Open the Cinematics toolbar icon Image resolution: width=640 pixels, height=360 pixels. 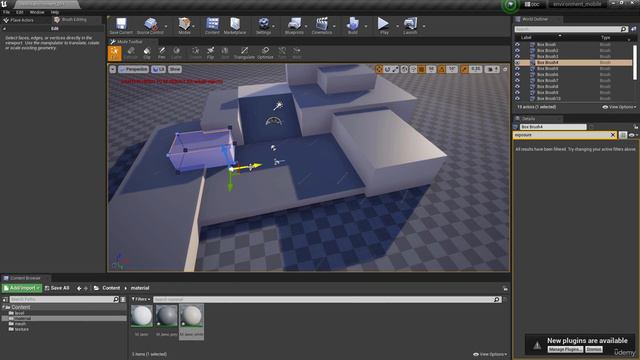[322, 26]
